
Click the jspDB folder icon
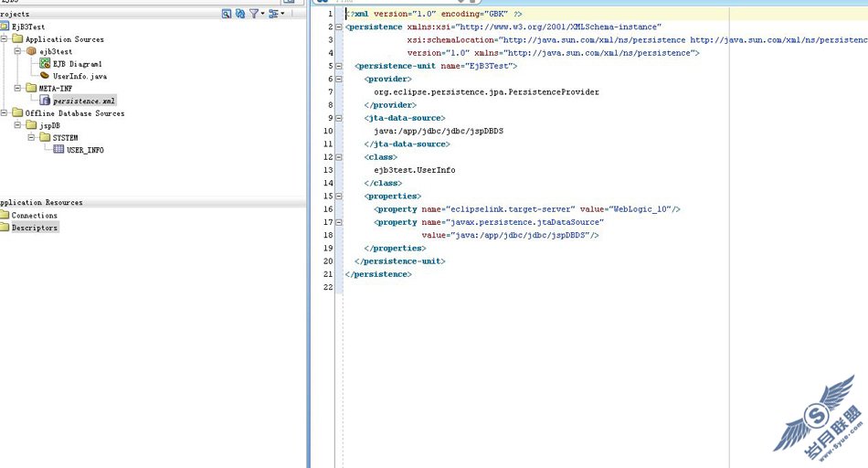pos(32,124)
